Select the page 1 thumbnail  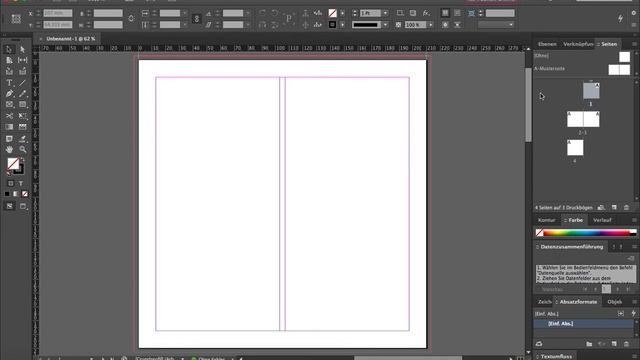point(591,91)
